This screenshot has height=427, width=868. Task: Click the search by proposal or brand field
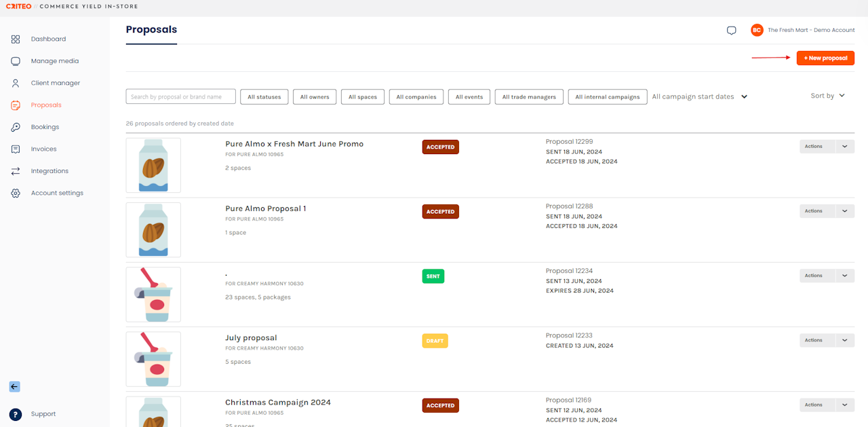tap(181, 96)
